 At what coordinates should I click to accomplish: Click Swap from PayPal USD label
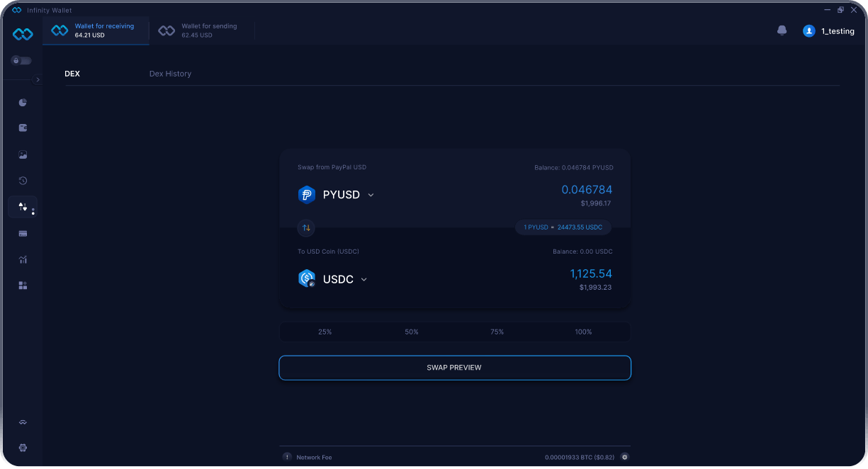tap(332, 167)
